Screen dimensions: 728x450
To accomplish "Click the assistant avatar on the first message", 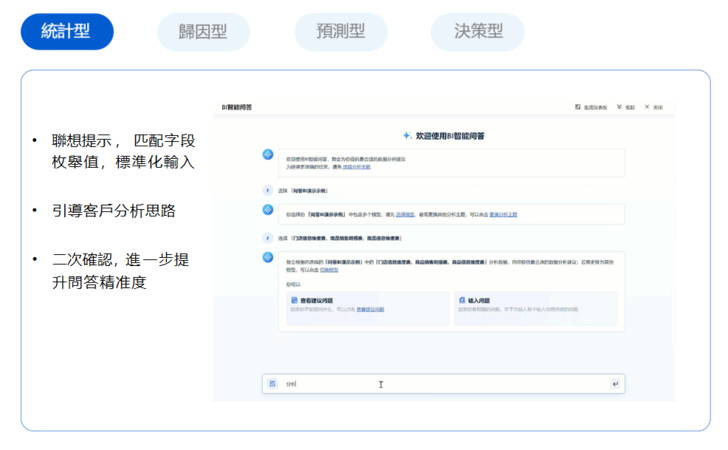I will click(x=268, y=155).
